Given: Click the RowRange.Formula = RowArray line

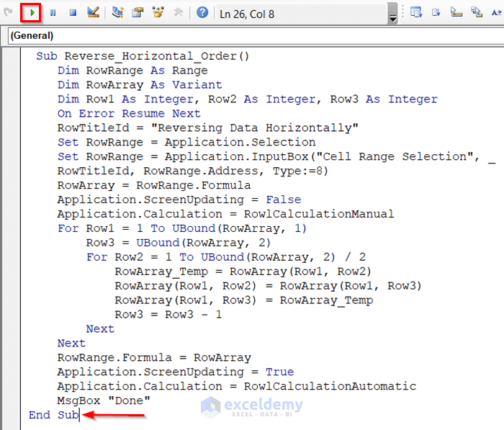Looking at the screenshot, I should click(x=154, y=358).
